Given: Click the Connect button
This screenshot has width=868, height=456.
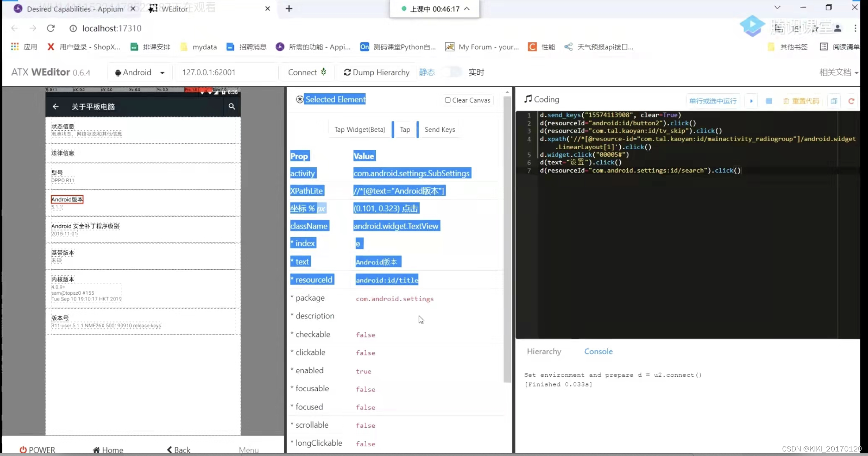Looking at the screenshot, I should (307, 72).
